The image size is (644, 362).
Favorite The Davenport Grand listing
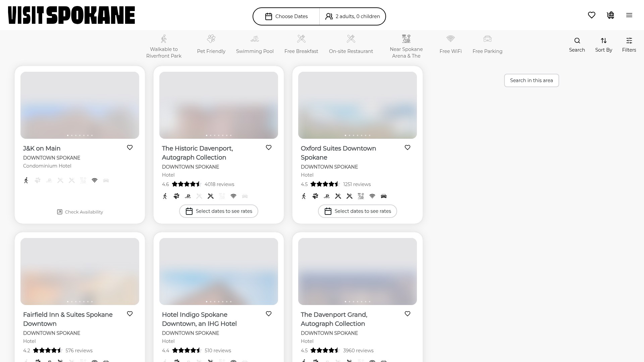408,314
